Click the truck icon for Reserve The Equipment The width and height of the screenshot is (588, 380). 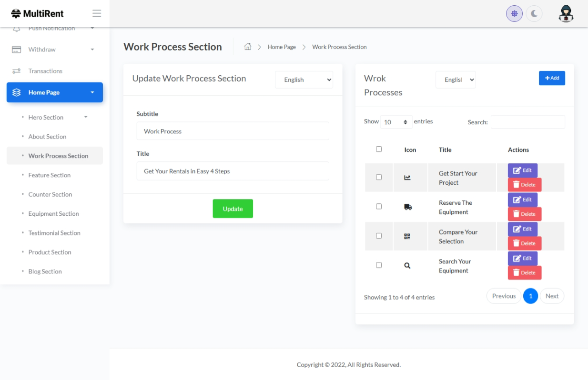click(x=408, y=207)
